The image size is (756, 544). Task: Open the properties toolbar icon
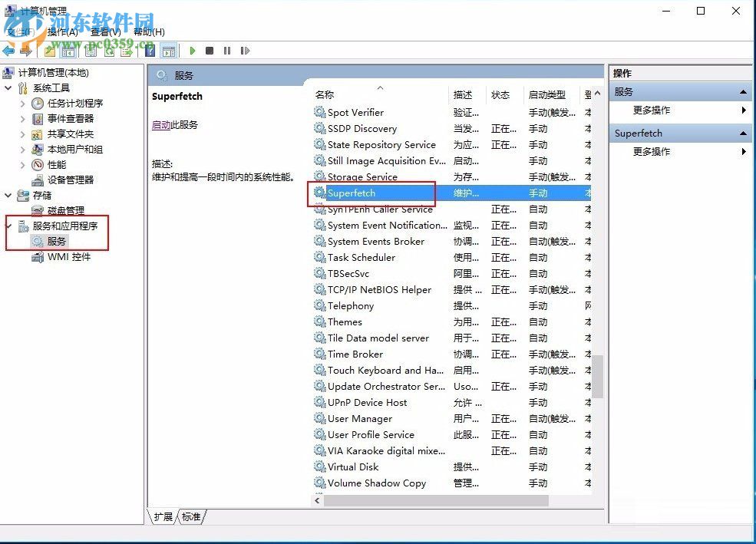(x=91, y=51)
